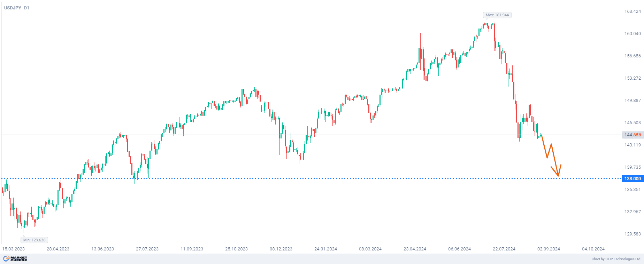Click the Max: 161.944 price tag

click(497, 15)
